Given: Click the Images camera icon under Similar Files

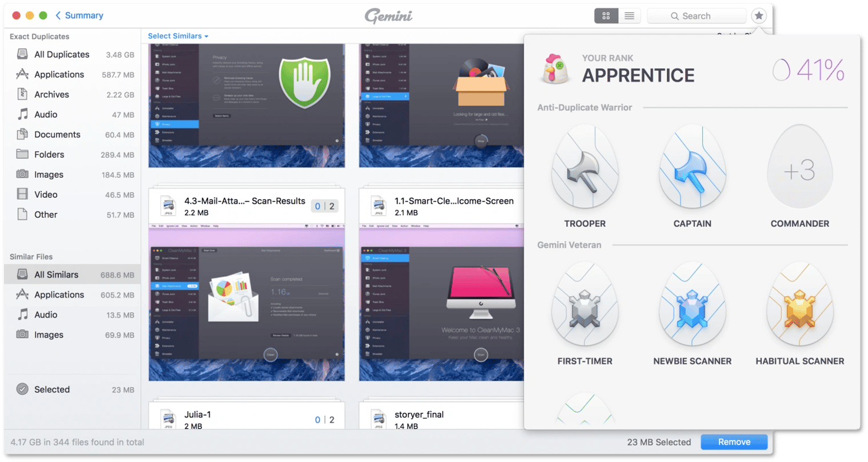Looking at the screenshot, I should pos(22,335).
